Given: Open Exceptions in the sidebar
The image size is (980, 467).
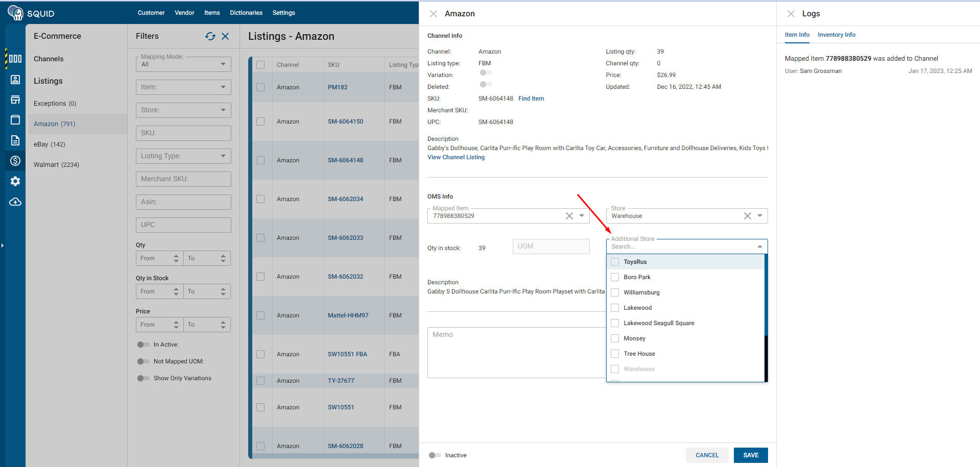Looking at the screenshot, I should point(55,104).
